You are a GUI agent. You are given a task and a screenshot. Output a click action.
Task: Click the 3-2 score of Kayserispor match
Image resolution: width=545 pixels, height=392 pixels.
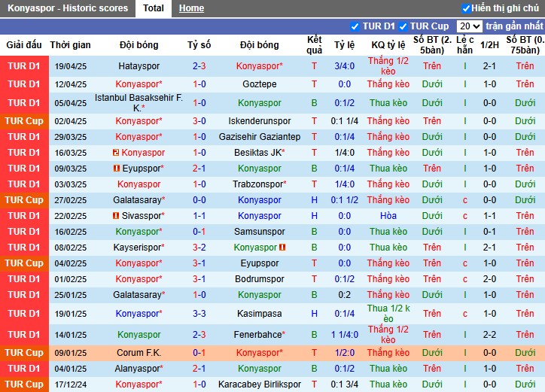[x=199, y=248]
